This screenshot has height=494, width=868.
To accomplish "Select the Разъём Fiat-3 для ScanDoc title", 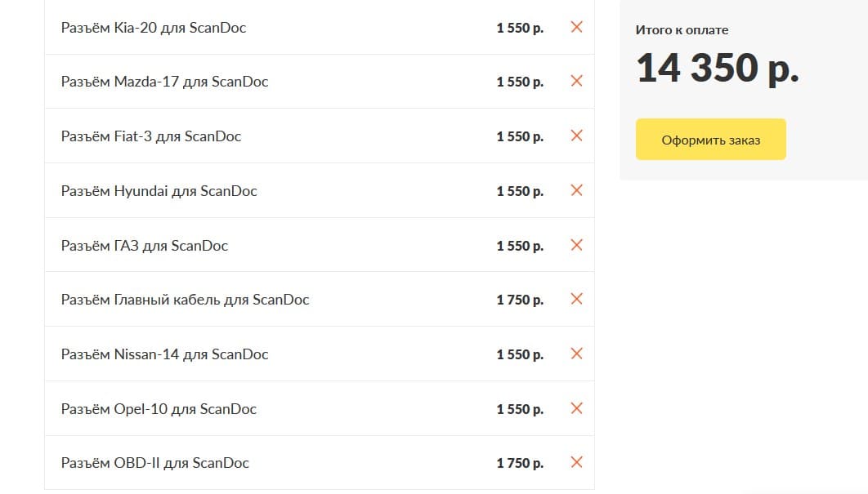I will [151, 136].
